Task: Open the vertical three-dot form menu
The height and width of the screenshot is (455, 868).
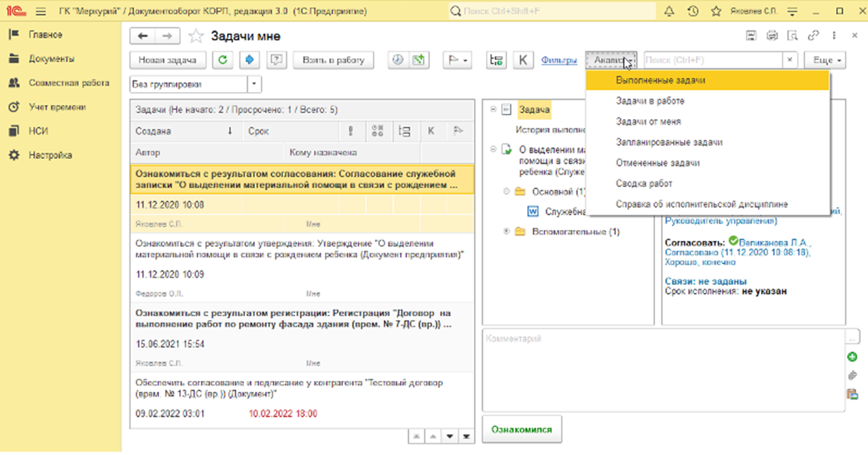Action: (834, 36)
